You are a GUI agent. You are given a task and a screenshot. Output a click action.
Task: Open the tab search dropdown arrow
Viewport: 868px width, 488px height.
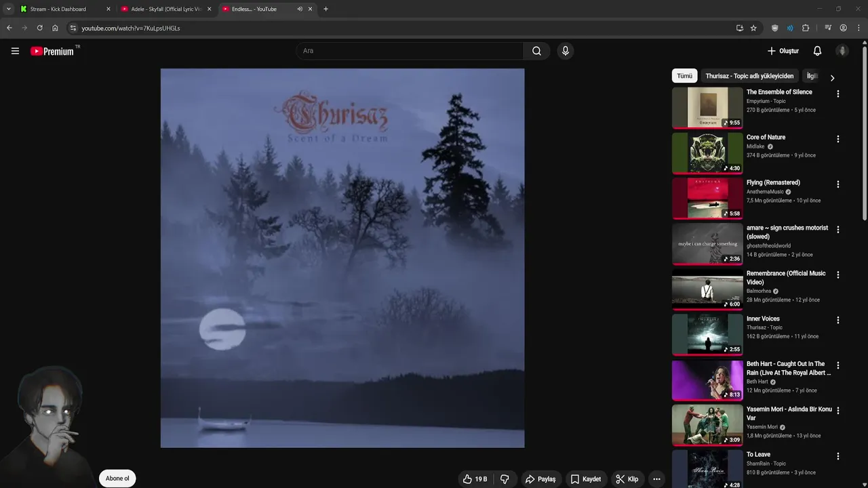tap(8, 9)
